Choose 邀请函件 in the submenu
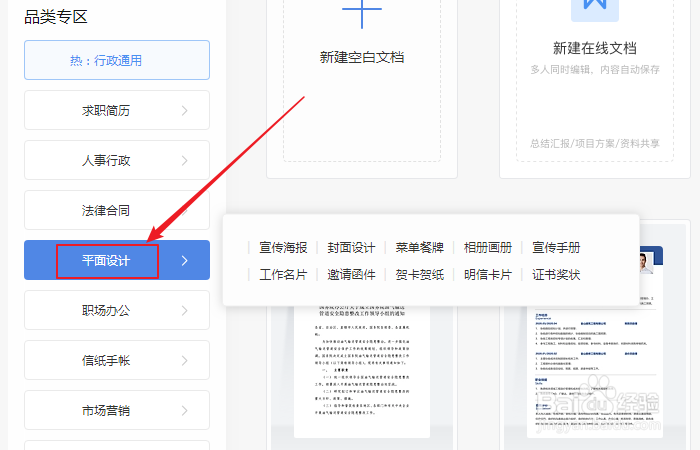This screenshot has height=450, width=700. point(351,275)
